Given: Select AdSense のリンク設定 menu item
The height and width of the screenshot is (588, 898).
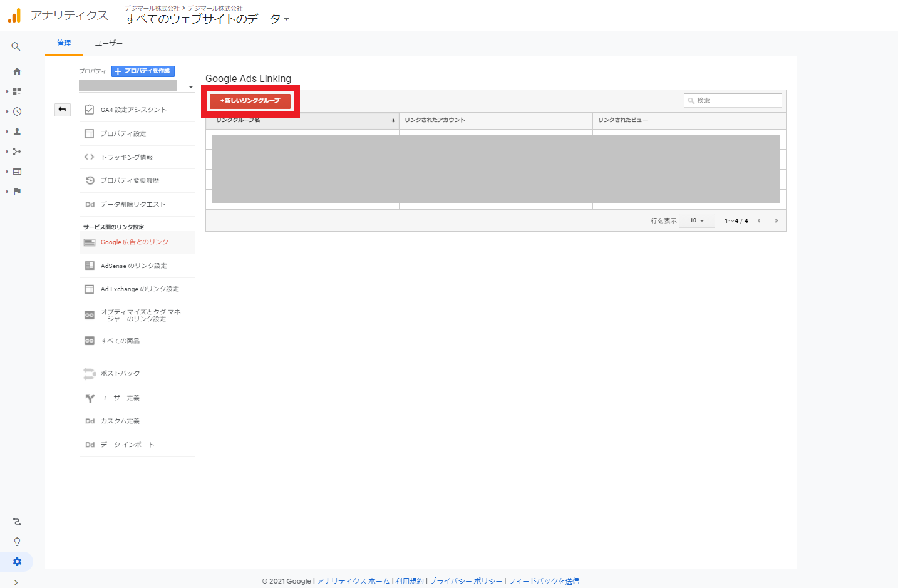Looking at the screenshot, I should 138,266.
